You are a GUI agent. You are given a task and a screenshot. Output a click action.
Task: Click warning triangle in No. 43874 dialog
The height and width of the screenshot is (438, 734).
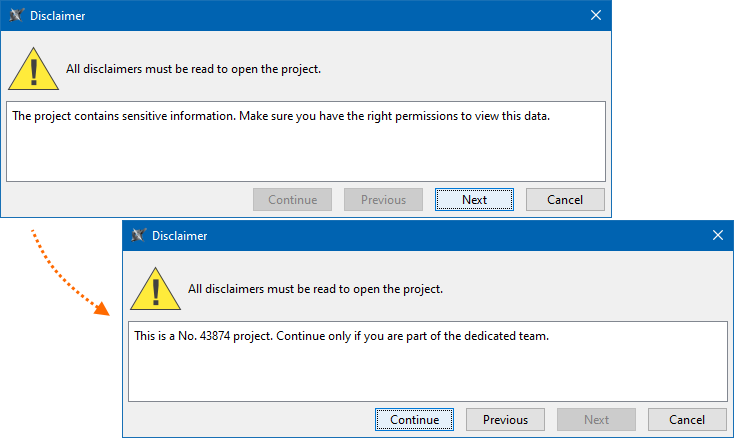point(154,288)
